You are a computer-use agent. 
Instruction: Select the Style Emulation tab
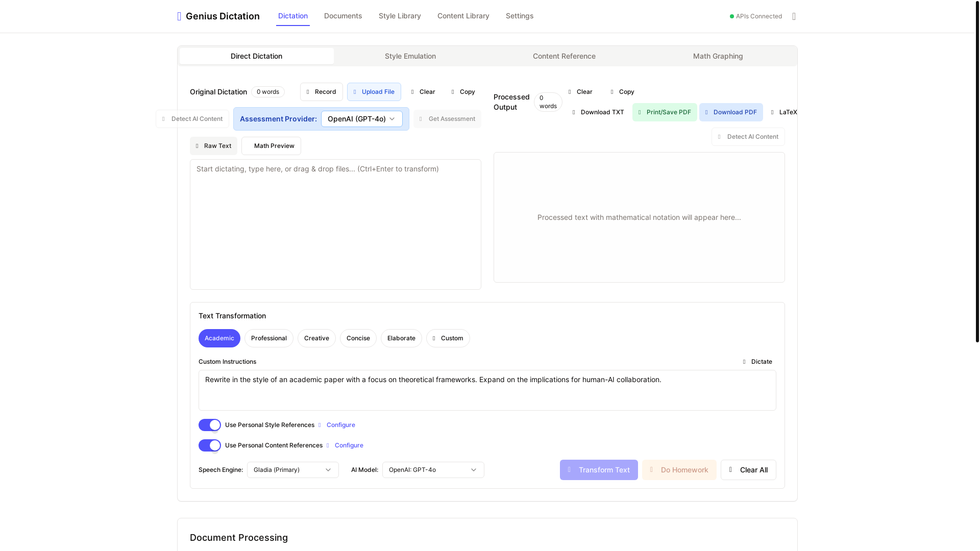tap(410, 56)
